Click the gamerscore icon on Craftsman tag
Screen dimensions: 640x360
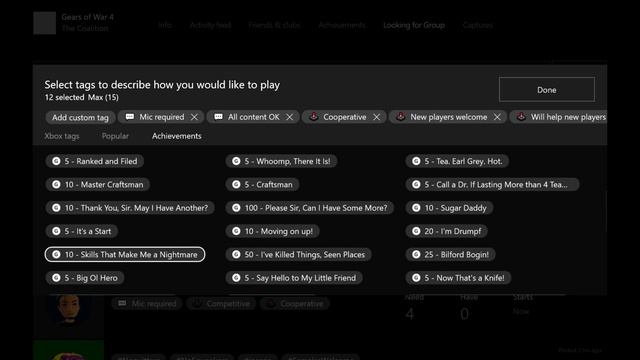click(x=236, y=184)
